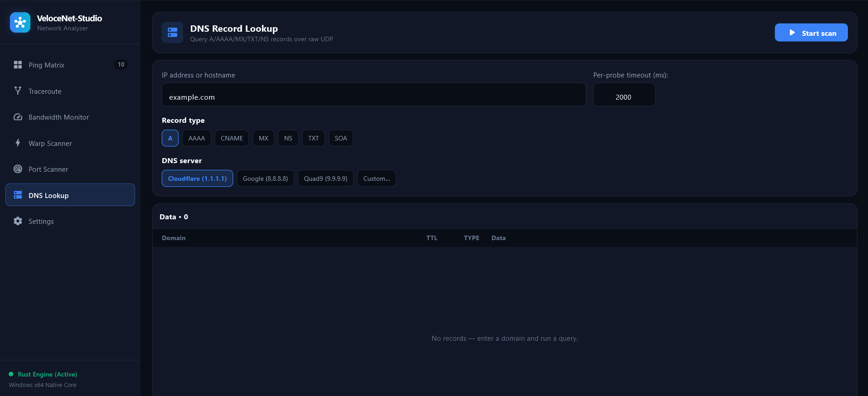Click the TYPE column header
Image resolution: width=868 pixels, height=396 pixels.
pyautogui.click(x=471, y=238)
